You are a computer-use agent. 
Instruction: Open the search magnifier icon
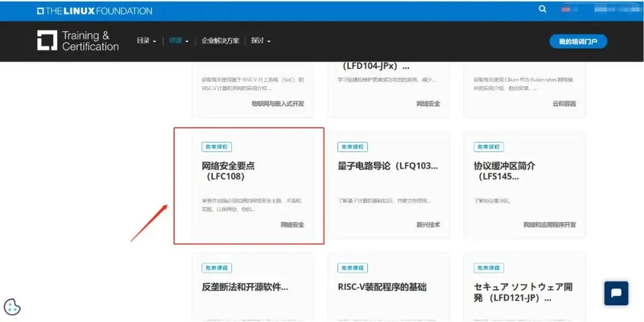543,10
